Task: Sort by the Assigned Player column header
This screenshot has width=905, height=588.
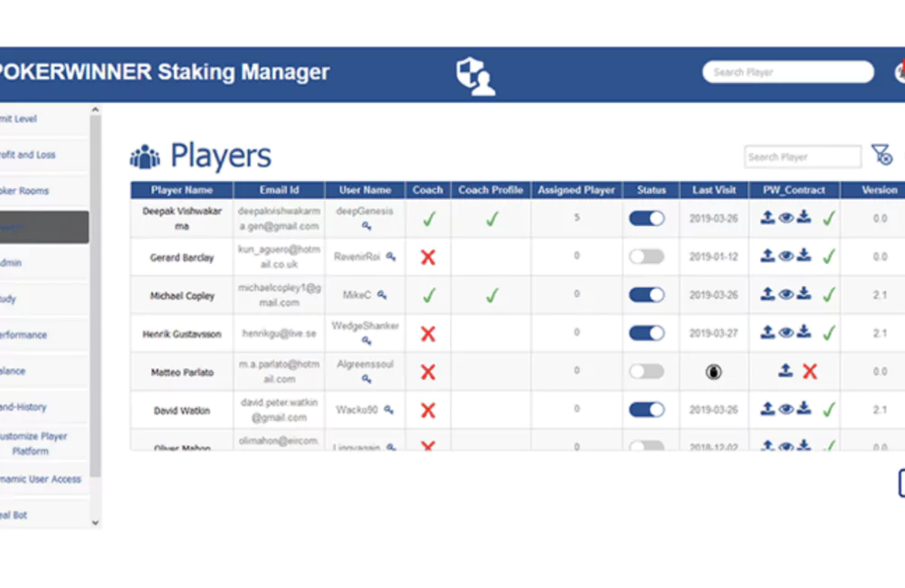Action: coord(576,190)
